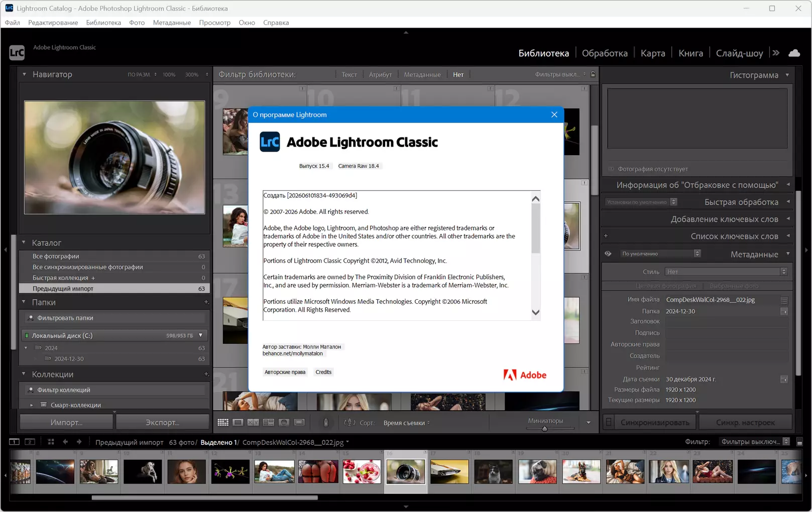812x512 pixels.
Task: Adjust the Миниатюры thumbnail size slider
Action: point(544,429)
